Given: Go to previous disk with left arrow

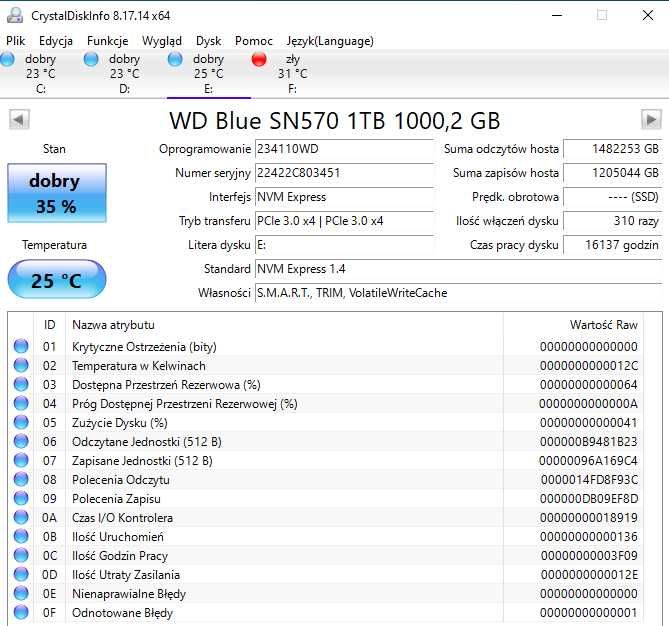Looking at the screenshot, I should (x=19, y=119).
